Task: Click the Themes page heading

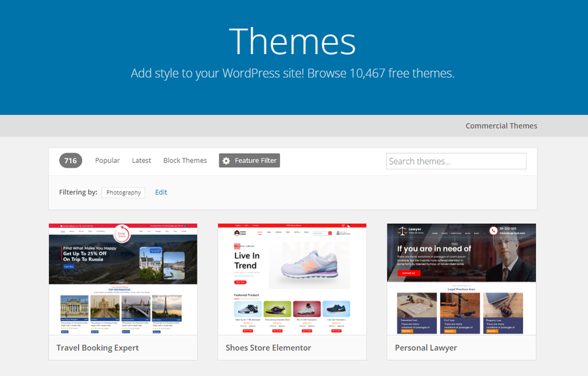Action: click(292, 41)
